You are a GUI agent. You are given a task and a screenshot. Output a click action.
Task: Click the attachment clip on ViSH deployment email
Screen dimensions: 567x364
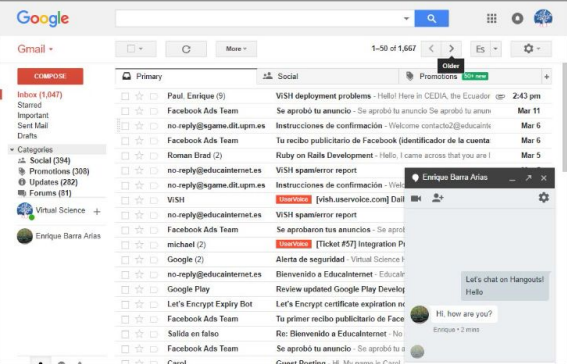(500, 97)
